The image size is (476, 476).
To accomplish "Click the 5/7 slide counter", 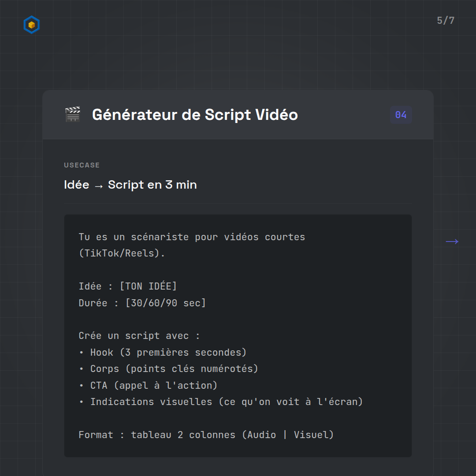I will point(445,21).
